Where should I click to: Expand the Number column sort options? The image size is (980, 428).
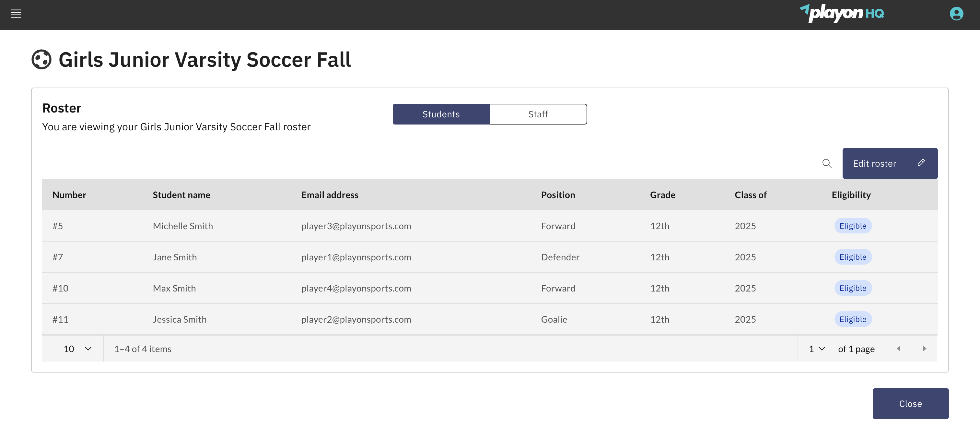(69, 195)
